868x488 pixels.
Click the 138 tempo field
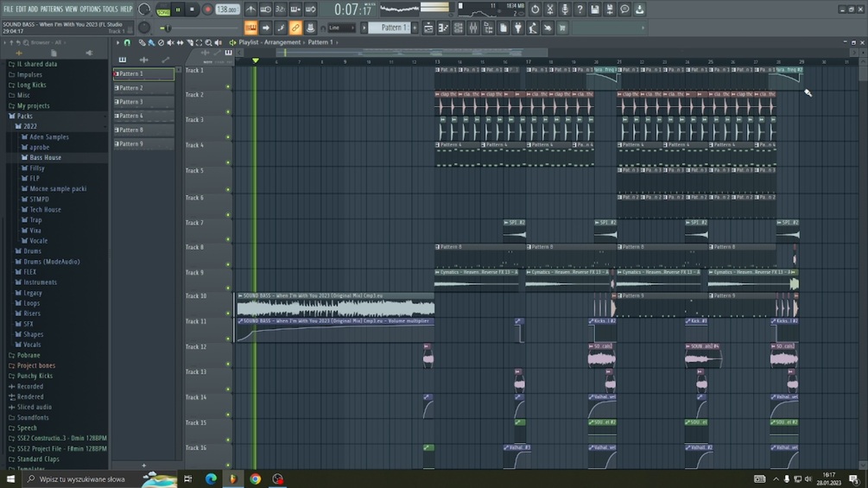tap(227, 10)
